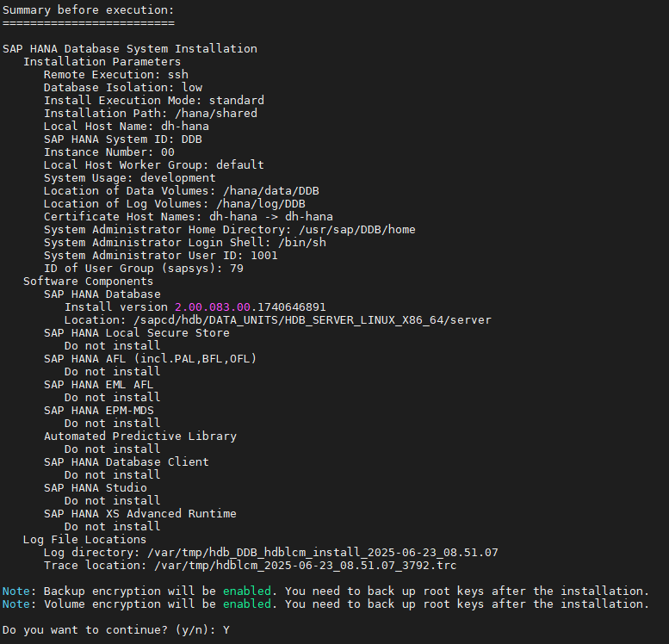Screen dimensions: 669x644
Task: Click 'Remote Execution: ssh' line
Action: [116, 74]
